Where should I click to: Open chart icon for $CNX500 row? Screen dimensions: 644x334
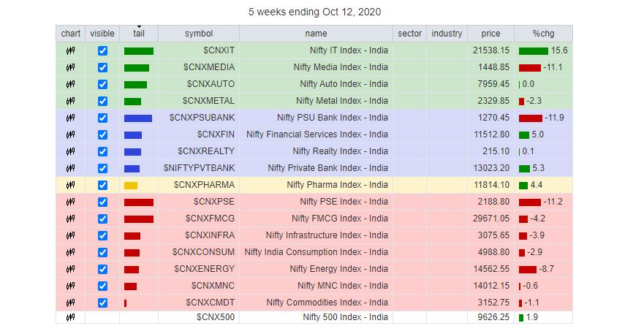(x=71, y=317)
